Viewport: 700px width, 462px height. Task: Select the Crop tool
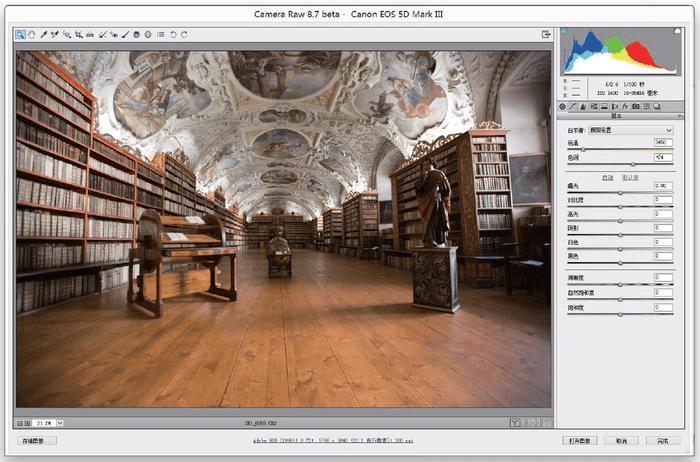78,34
